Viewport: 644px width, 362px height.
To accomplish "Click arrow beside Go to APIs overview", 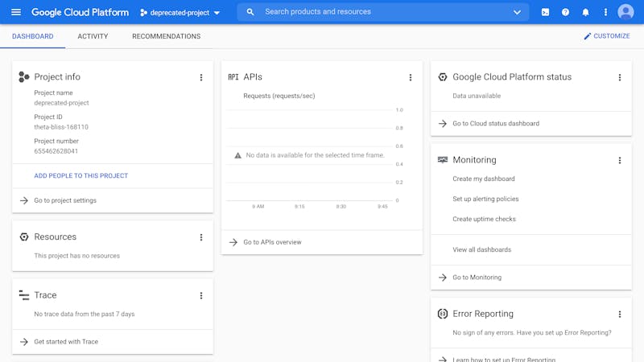I will click(233, 242).
